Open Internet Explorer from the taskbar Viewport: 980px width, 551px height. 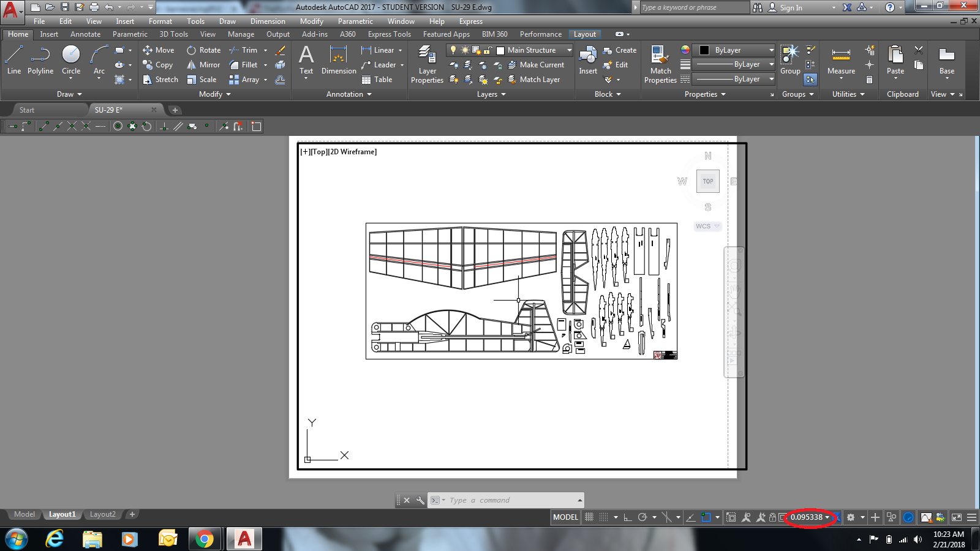pos(55,539)
